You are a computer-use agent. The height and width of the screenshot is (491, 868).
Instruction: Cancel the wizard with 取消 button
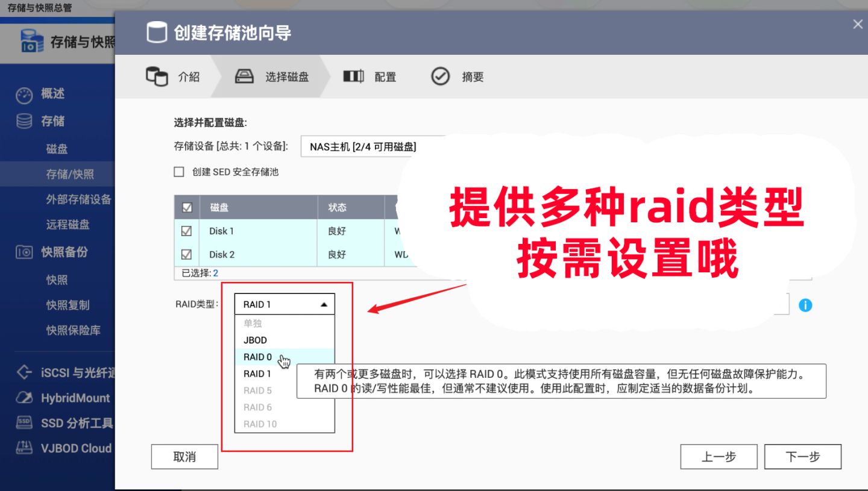tap(184, 457)
